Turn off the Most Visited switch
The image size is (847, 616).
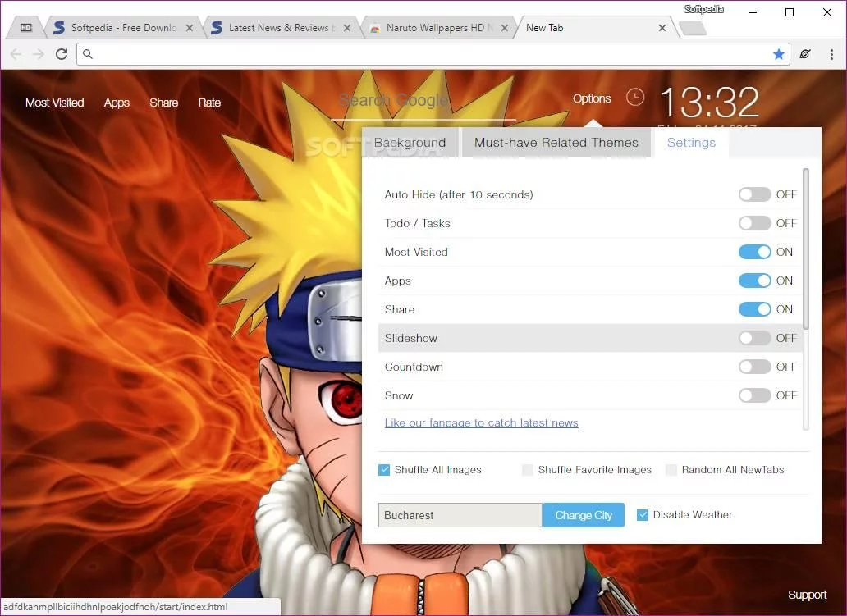[x=754, y=252]
